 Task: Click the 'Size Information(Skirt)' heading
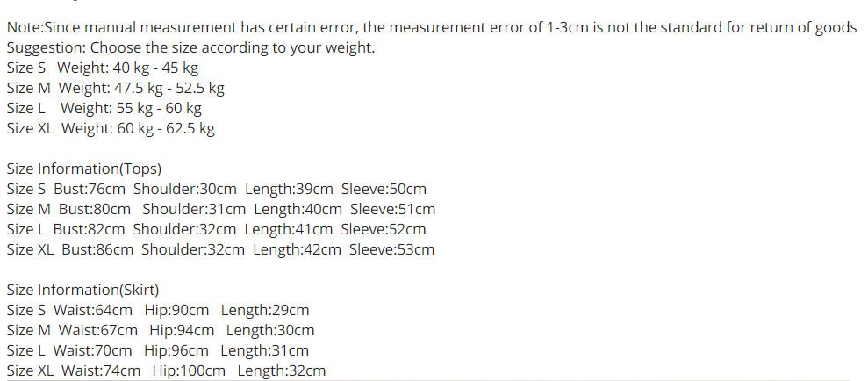[82, 290]
